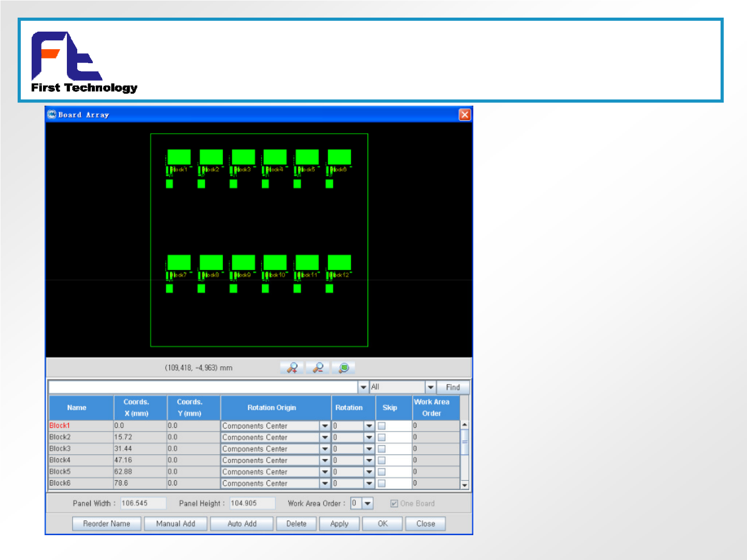Click the Rotation Origin column header
747x560 pixels.
(x=272, y=408)
